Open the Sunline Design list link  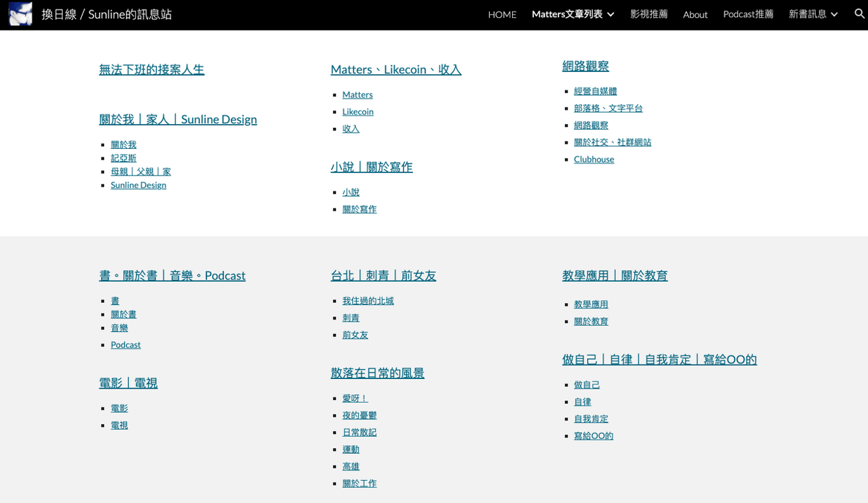point(139,184)
